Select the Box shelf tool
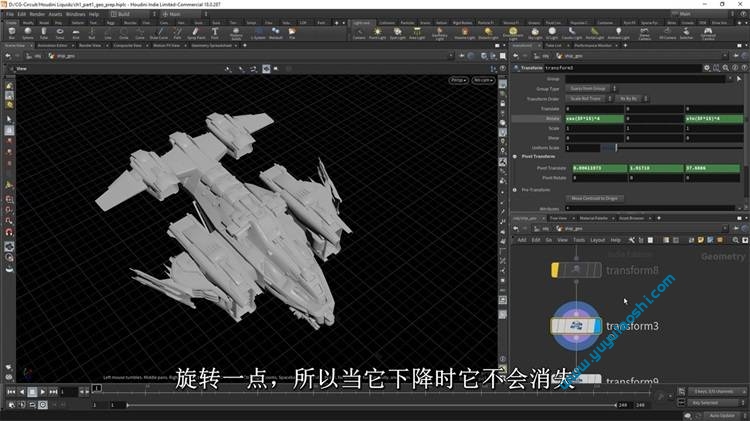This screenshot has width=750, height=421. click(11, 33)
